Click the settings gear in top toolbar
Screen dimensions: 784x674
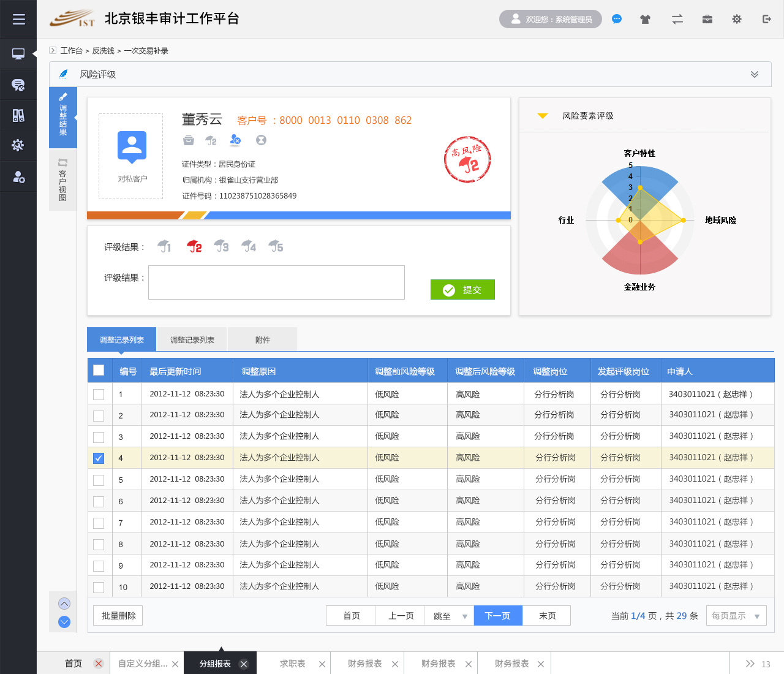click(736, 19)
